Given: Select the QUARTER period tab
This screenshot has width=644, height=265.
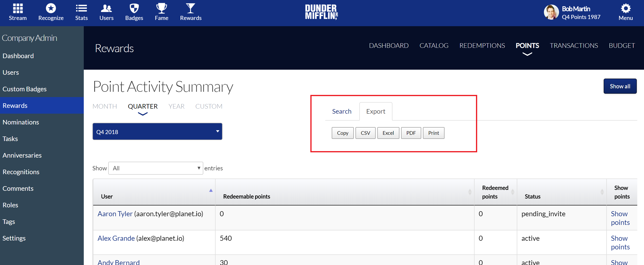Looking at the screenshot, I should tap(143, 106).
